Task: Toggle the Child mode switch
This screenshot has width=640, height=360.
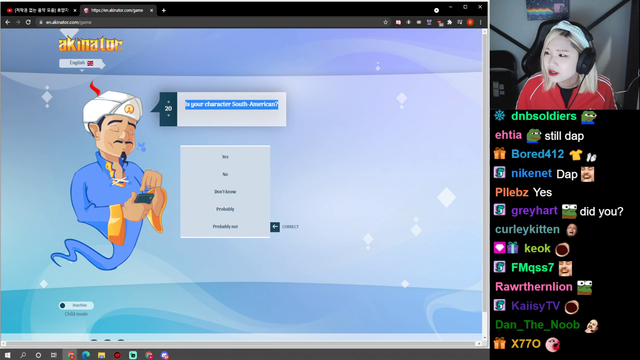Action: coord(76,305)
